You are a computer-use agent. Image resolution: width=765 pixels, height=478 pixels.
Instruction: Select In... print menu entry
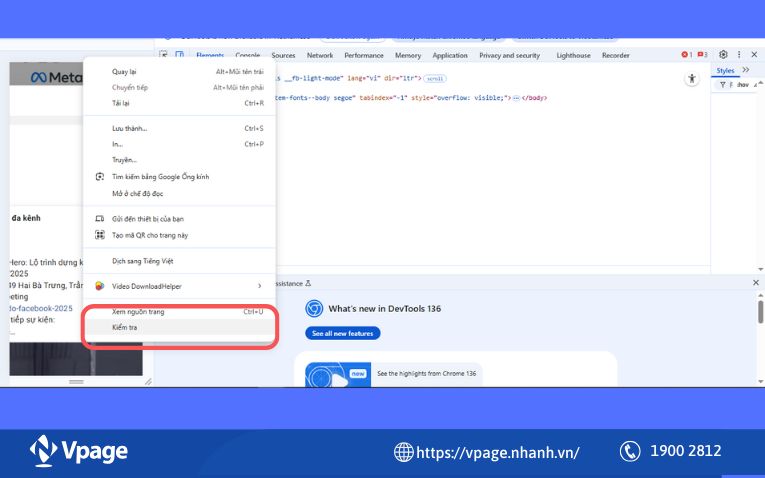180,144
